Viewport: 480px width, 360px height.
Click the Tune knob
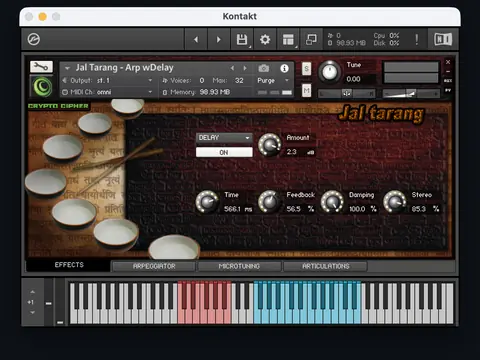click(329, 72)
